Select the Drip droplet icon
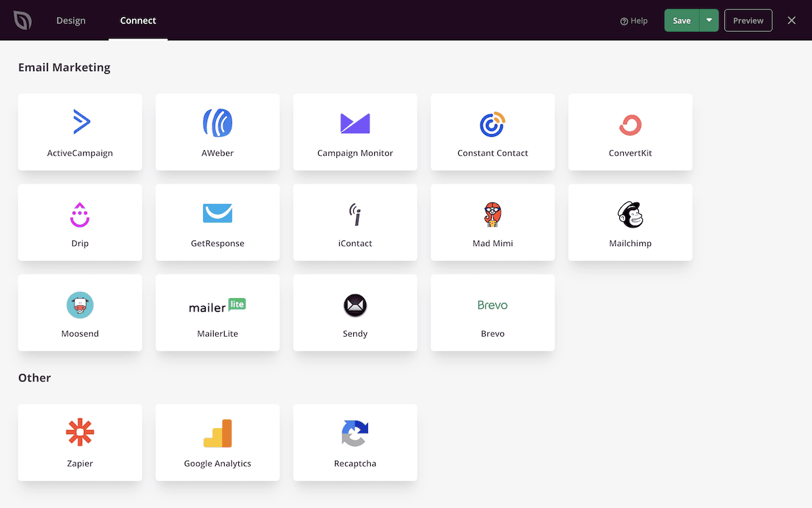 [80, 214]
